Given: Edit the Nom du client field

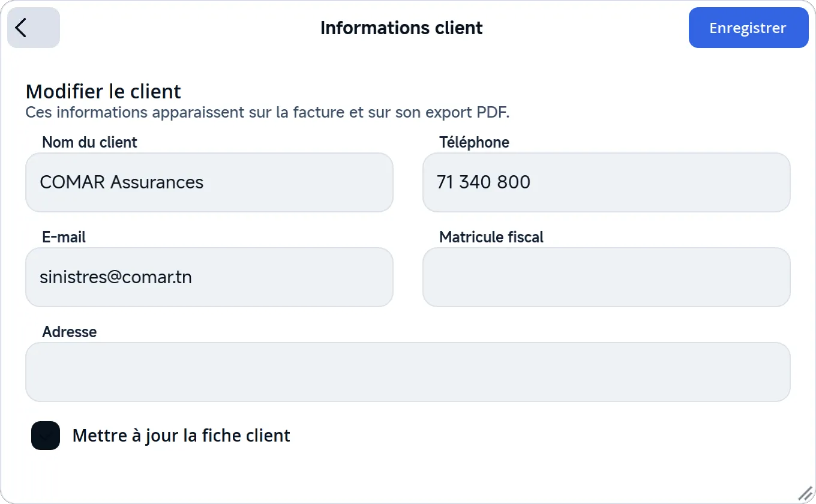Looking at the screenshot, I should point(209,182).
